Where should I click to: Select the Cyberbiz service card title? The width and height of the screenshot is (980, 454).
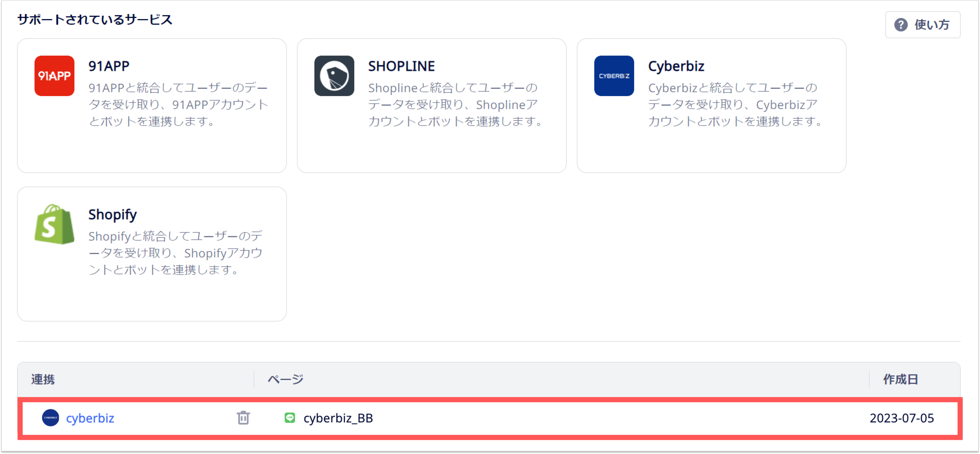point(676,66)
